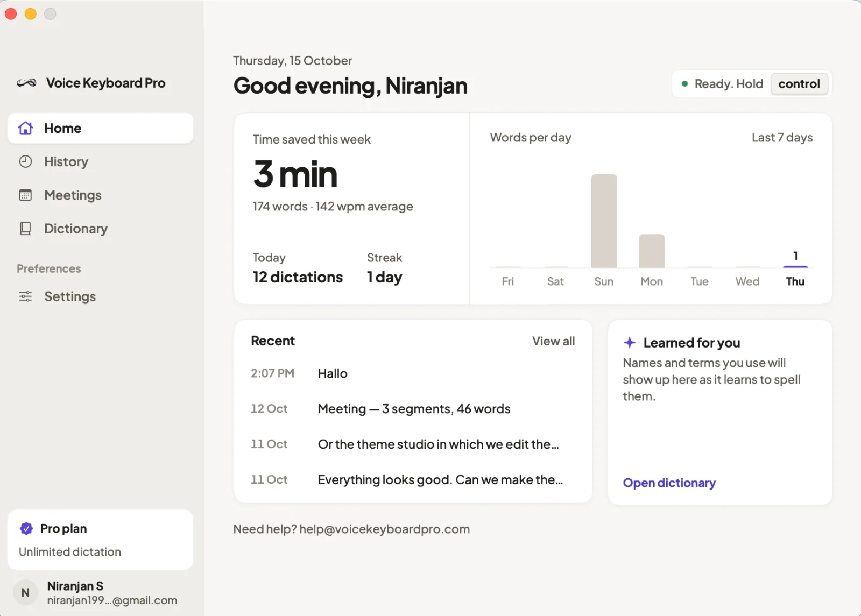Click the Fri label on chart
The height and width of the screenshot is (616, 861).
pyautogui.click(x=507, y=281)
